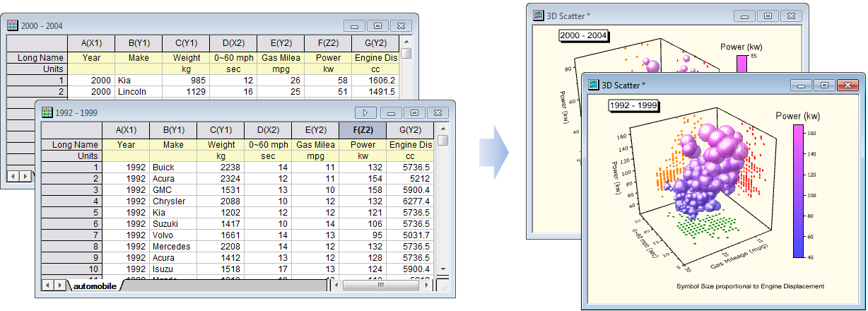Image resolution: width=868 pixels, height=311 pixels.
Task: Click the next sheet arrow beside the automobile tab
Action: [x=61, y=285]
